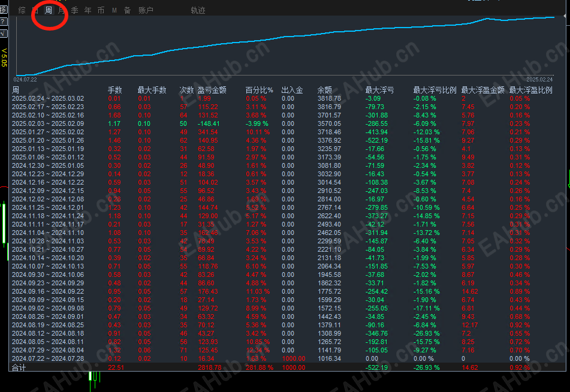Click the 最大浮盈比例 column header

pos(530,90)
